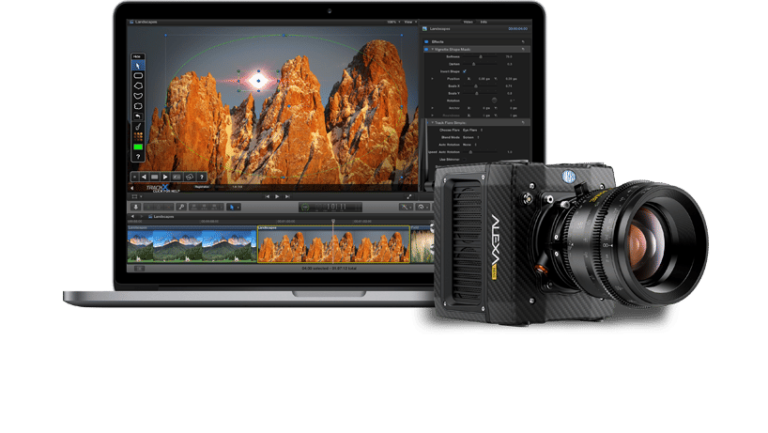Click the microphone voiceover icon in toolbar
Screen dimensions: 768x433
[x=137, y=207]
